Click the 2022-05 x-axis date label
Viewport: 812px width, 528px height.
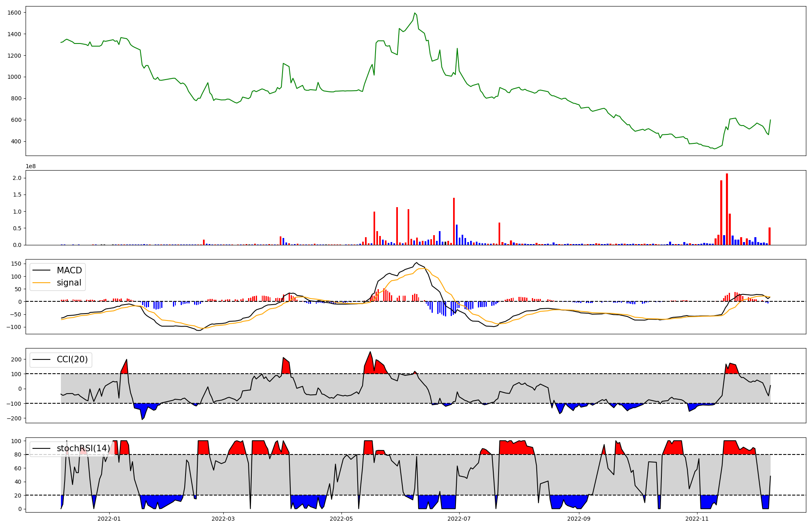(x=341, y=519)
